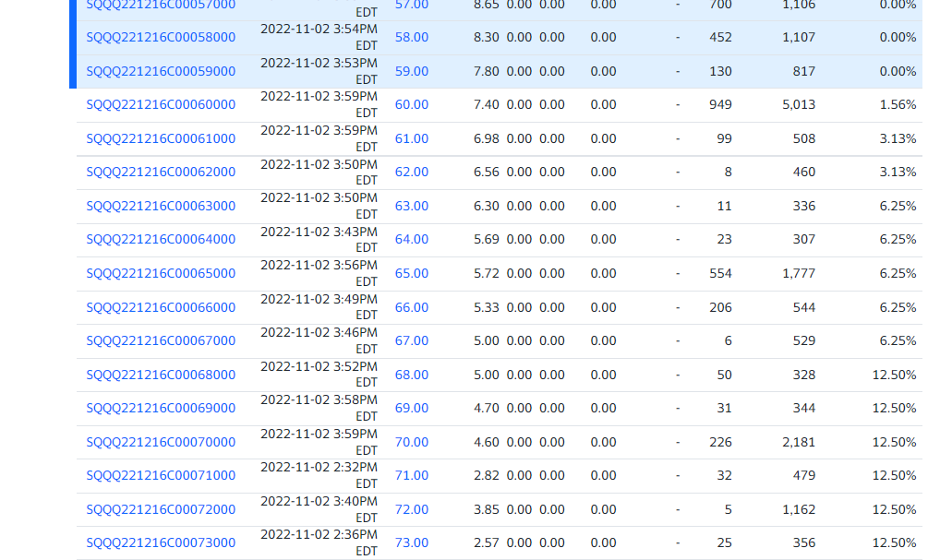Click last price 8.30
Screen dimensions: 952x560
tap(487, 38)
